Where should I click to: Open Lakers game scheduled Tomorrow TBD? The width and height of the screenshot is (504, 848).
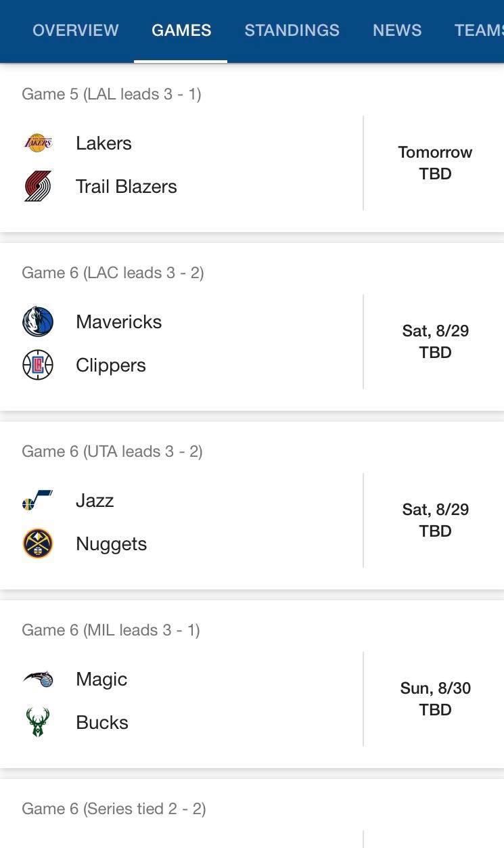coord(435,162)
